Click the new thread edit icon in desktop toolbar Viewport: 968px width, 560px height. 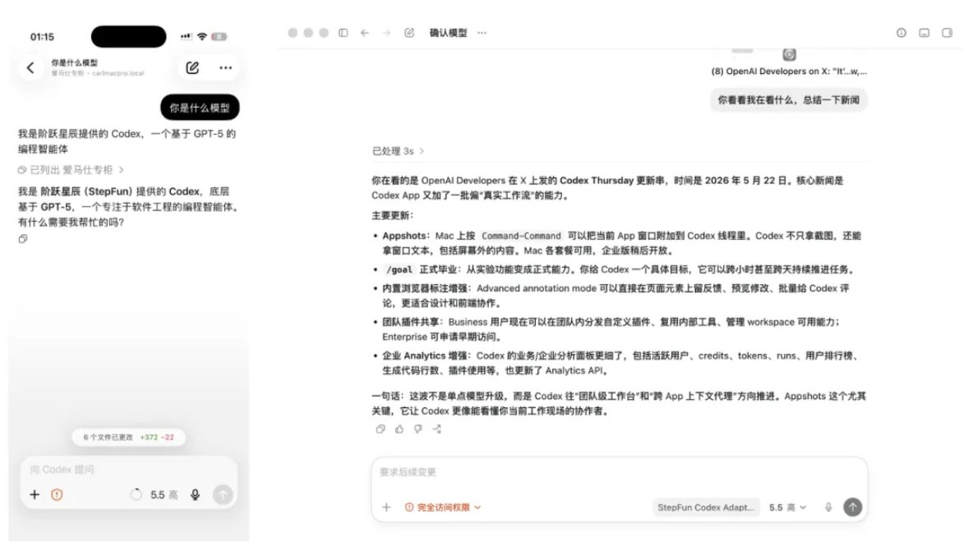[409, 33]
